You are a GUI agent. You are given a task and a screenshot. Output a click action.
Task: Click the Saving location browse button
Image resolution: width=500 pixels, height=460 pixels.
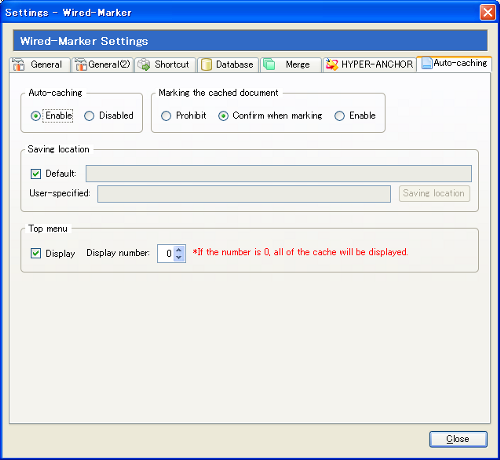[434, 193]
